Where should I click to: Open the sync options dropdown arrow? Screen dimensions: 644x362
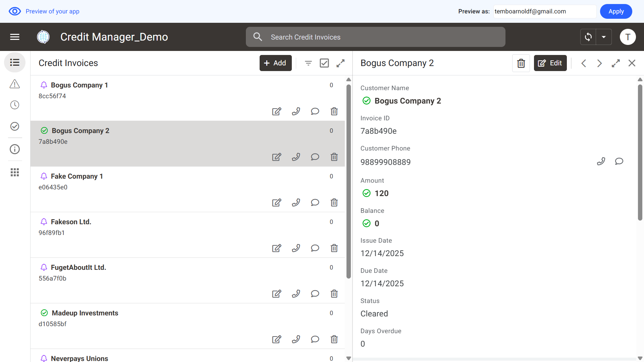click(604, 37)
